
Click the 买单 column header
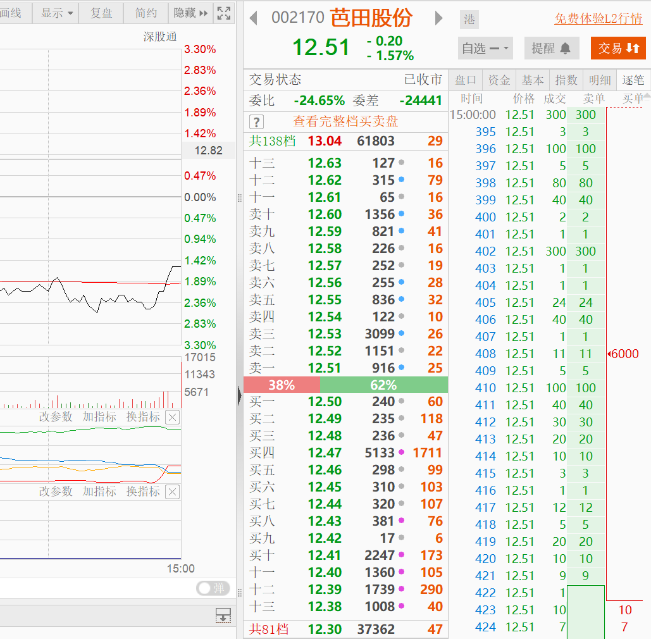pyautogui.click(x=633, y=99)
